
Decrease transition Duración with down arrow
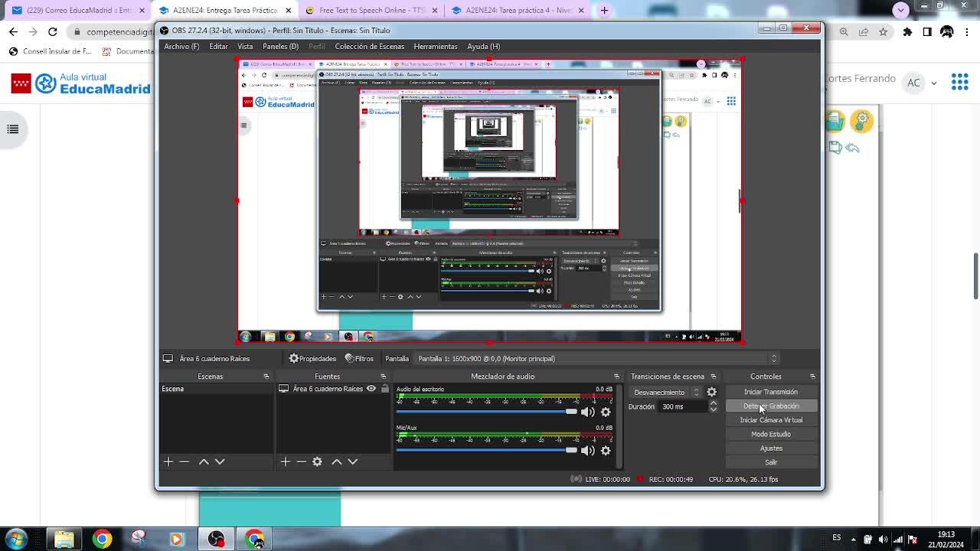[714, 409]
